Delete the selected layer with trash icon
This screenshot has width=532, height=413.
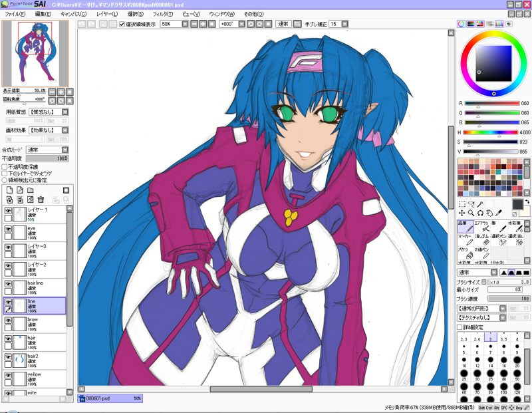pos(41,200)
